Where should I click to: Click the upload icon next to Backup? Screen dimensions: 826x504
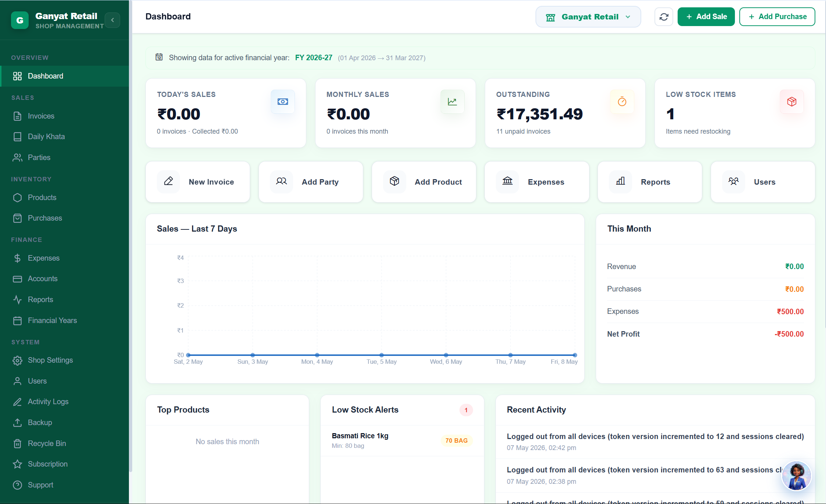click(17, 423)
